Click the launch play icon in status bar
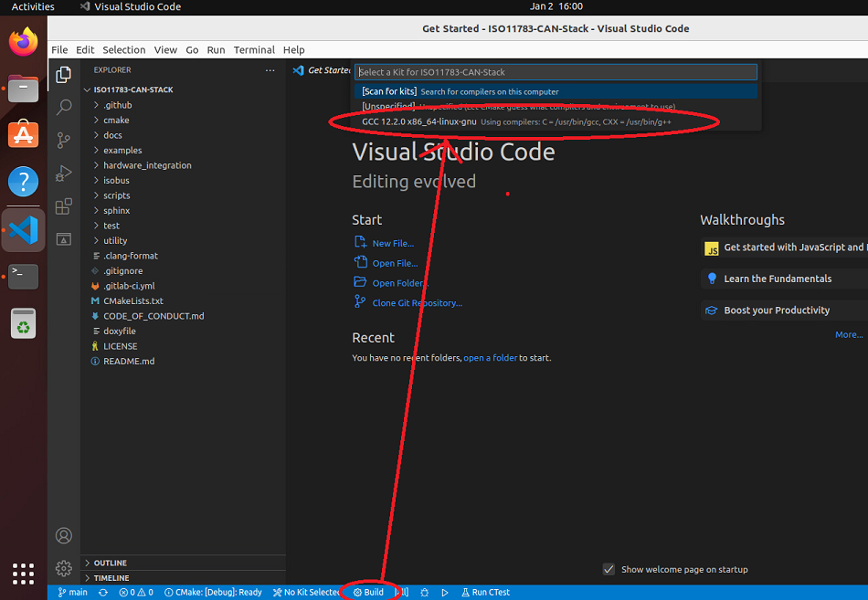This screenshot has width=868, height=600. (x=445, y=593)
